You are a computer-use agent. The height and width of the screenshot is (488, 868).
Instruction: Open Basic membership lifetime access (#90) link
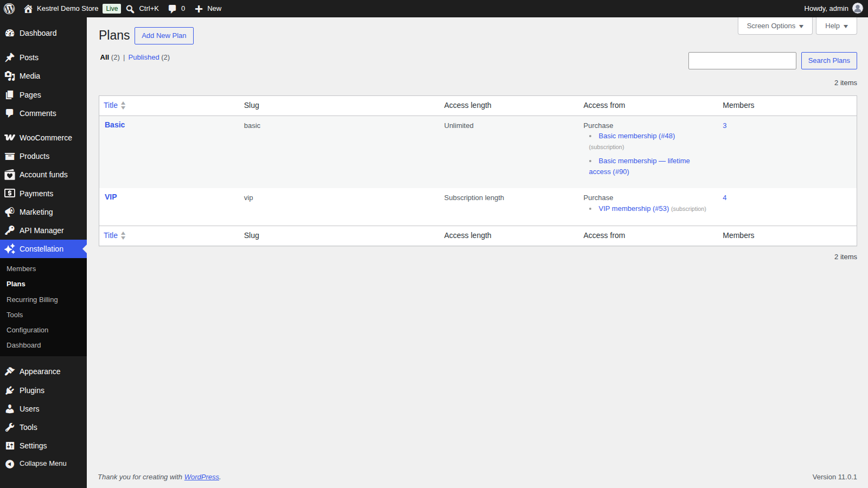pos(640,166)
